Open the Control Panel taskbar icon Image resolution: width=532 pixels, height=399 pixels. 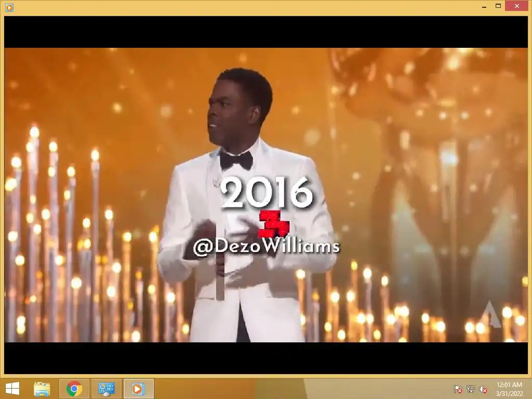click(107, 389)
